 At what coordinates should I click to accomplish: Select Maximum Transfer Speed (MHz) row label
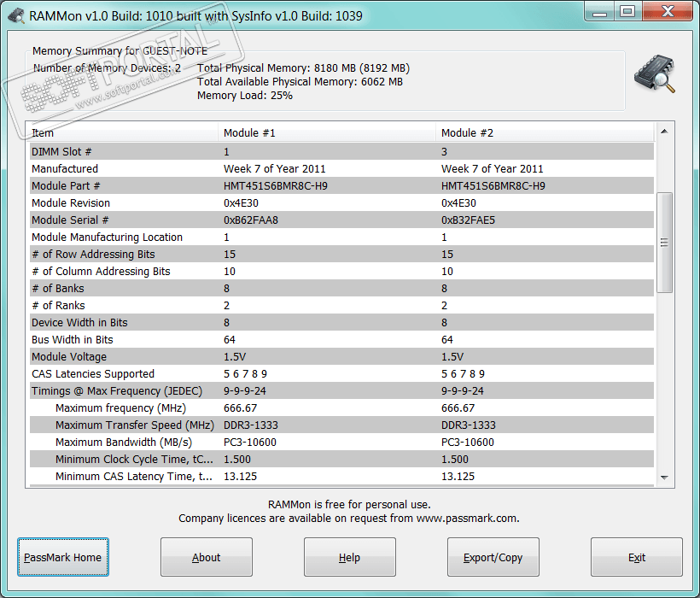135,425
